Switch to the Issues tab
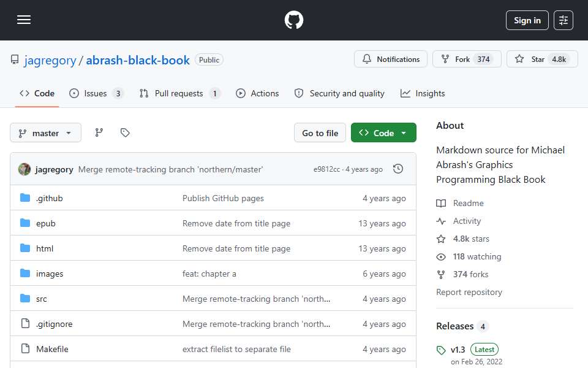Image resolution: width=588 pixels, height=368 pixels. (96, 93)
